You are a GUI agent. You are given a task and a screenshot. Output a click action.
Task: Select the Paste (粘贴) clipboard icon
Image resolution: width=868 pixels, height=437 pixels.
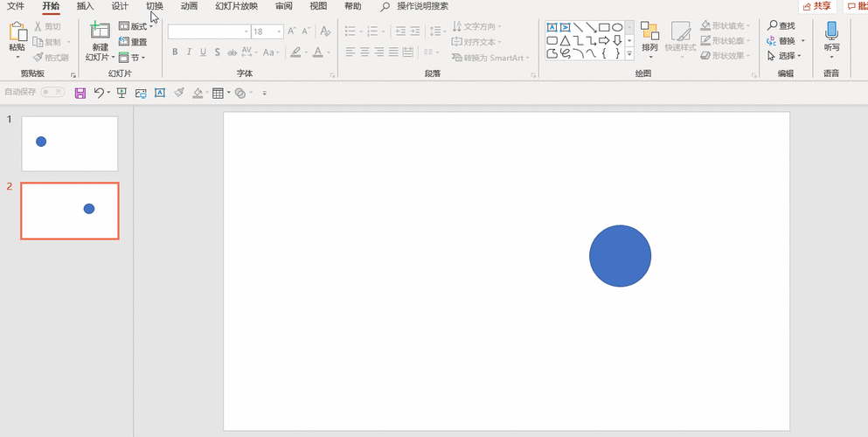click(x=17, y=33)
